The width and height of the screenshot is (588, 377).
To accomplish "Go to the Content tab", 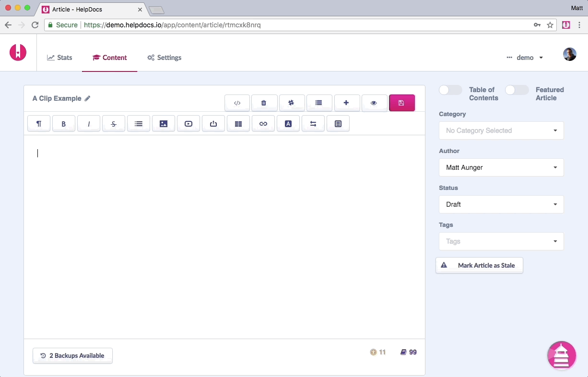I will (110, 58).
